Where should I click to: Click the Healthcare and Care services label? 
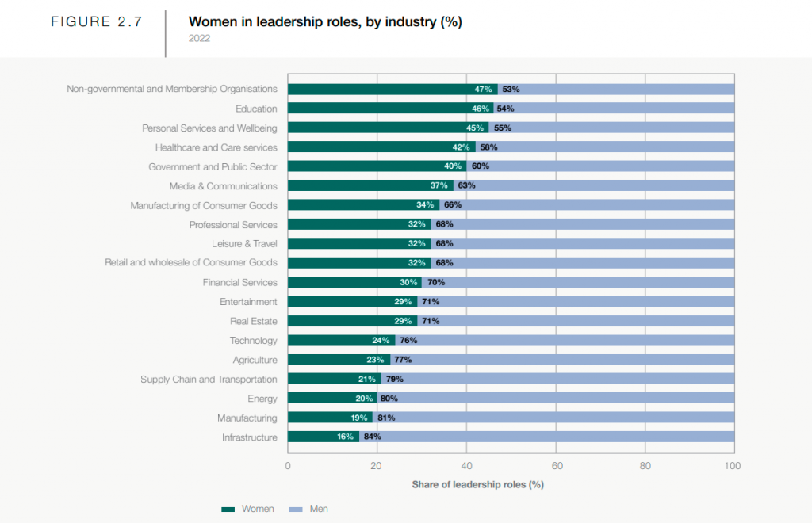216,147
